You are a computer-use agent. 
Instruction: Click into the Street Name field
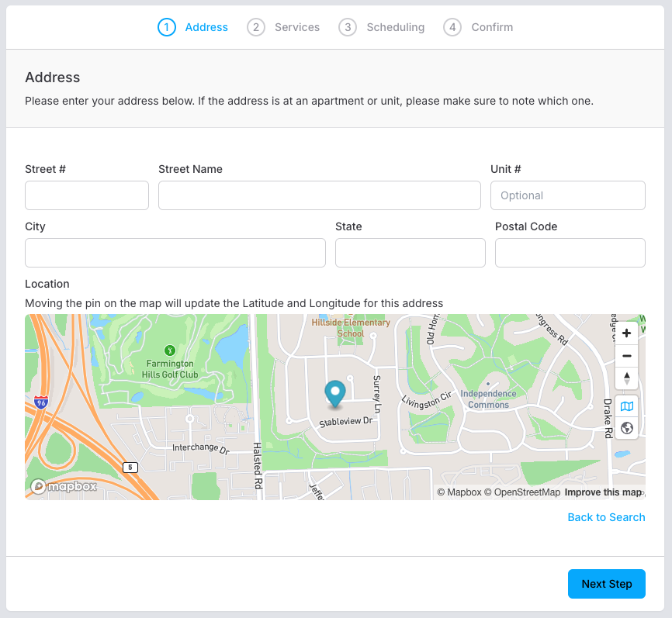[x=320, y=195]
